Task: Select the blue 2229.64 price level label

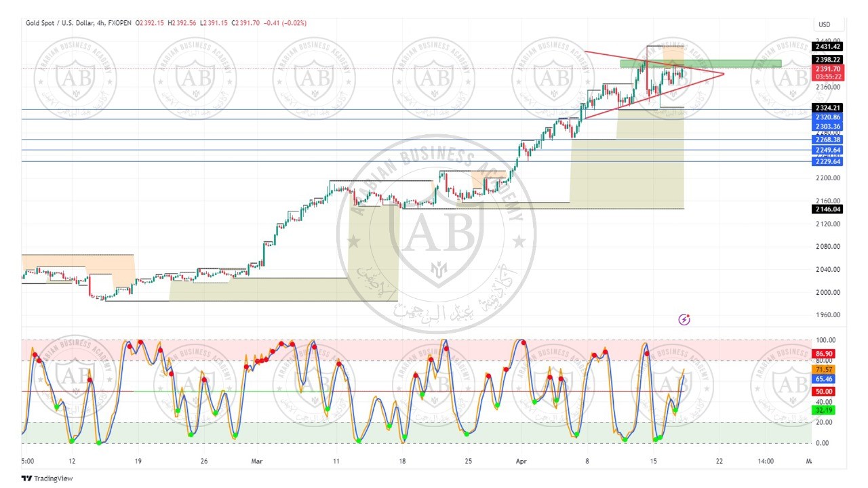Action: tap(827, 161)
